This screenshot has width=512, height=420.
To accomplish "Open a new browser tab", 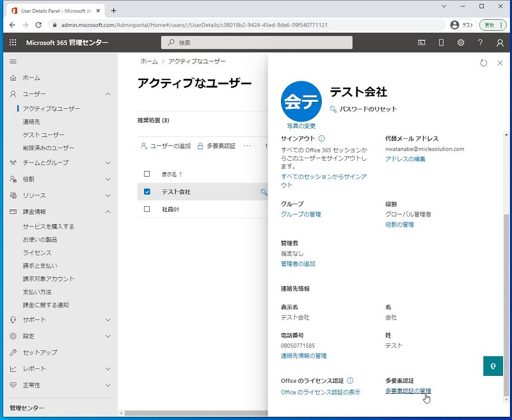I will click(x=113, y=11).
